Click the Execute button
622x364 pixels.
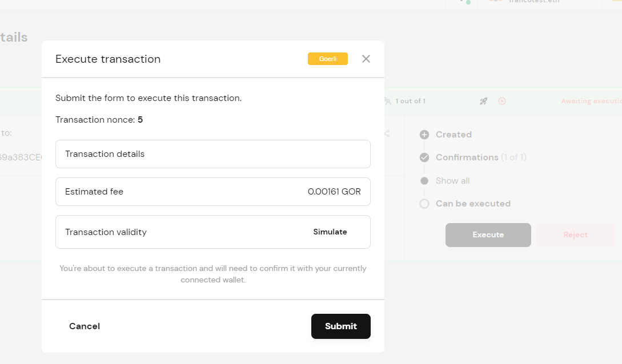pyautogui.click(x=488, y=234)
